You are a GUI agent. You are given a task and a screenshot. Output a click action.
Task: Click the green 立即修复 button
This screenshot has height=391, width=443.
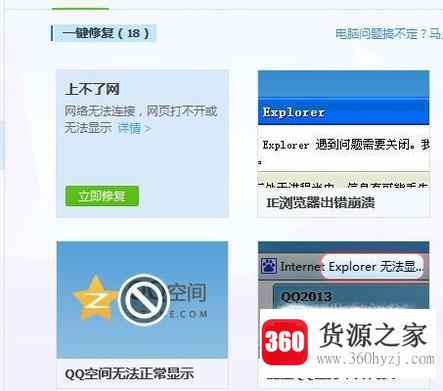(102, 196)
